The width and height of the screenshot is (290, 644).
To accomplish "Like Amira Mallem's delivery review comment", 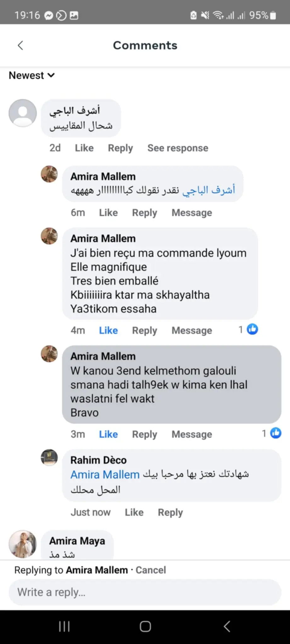I will 108,330.
